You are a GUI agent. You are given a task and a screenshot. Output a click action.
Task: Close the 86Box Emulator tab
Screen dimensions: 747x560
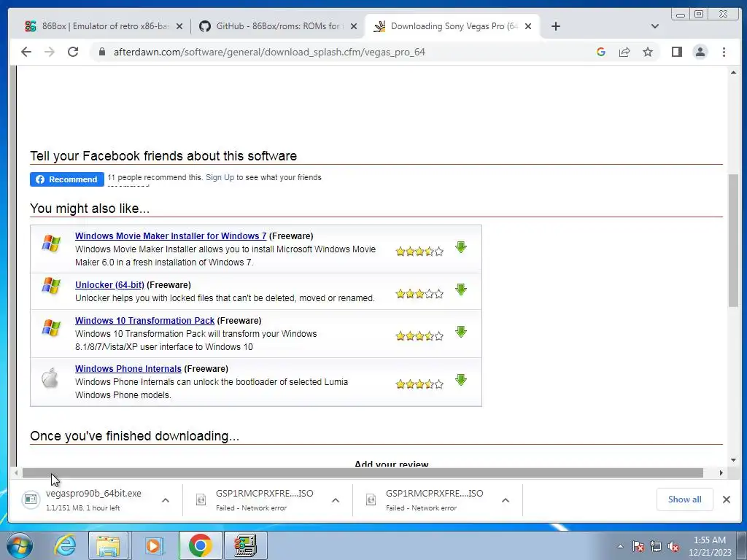[x=179, y=26]
